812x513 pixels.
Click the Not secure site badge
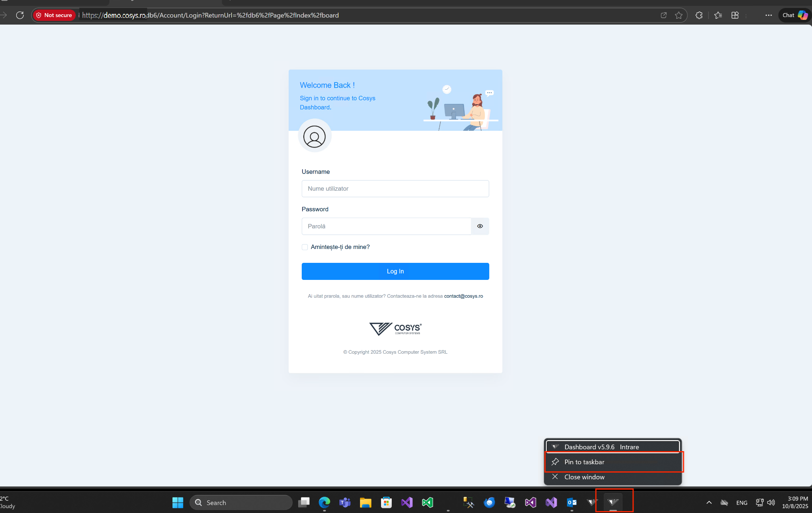tap(54, 15)
